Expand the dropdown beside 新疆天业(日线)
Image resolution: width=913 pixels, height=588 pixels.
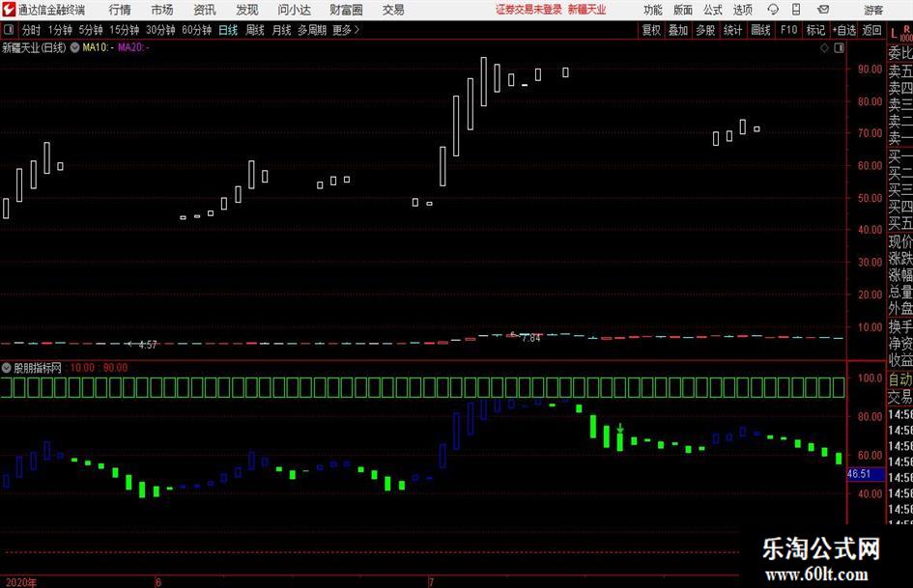pyautogui.click(x=74, y=47)
